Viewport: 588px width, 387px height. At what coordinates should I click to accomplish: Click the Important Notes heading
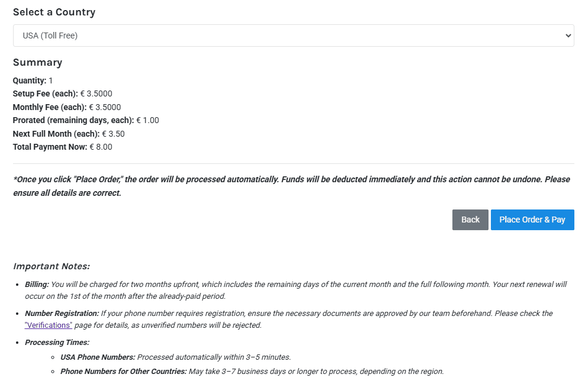[52, 266]
